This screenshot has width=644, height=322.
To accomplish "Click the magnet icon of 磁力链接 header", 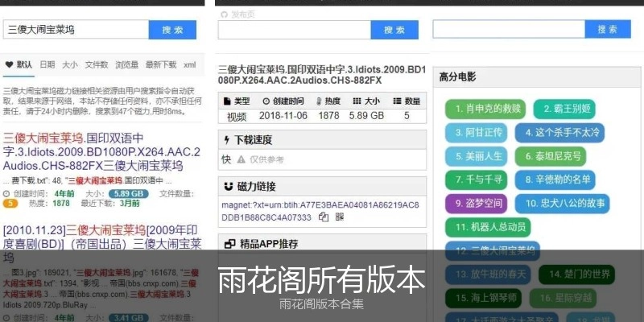I will [229, 187].
